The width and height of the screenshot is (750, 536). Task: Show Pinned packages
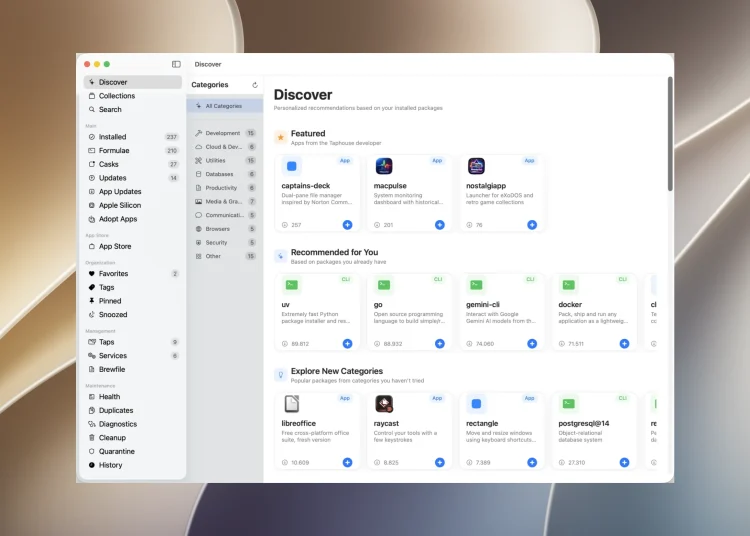point(132,301)
